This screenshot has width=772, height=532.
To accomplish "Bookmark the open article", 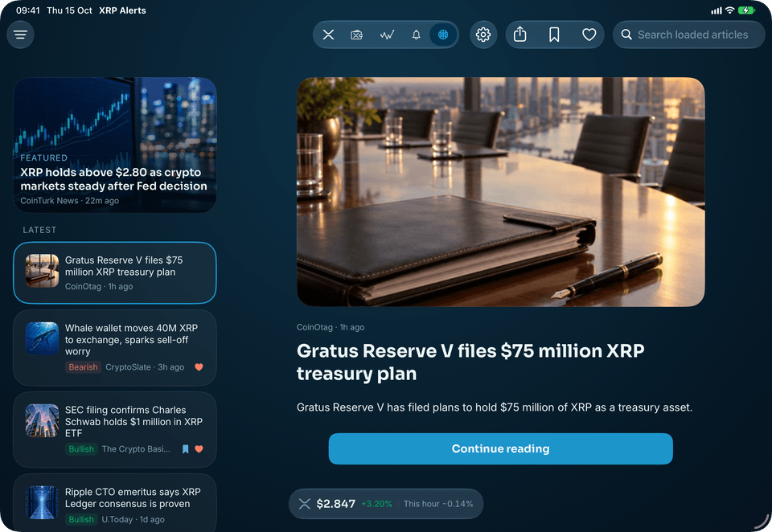I will pyautogui.click(x=554, y=35).
